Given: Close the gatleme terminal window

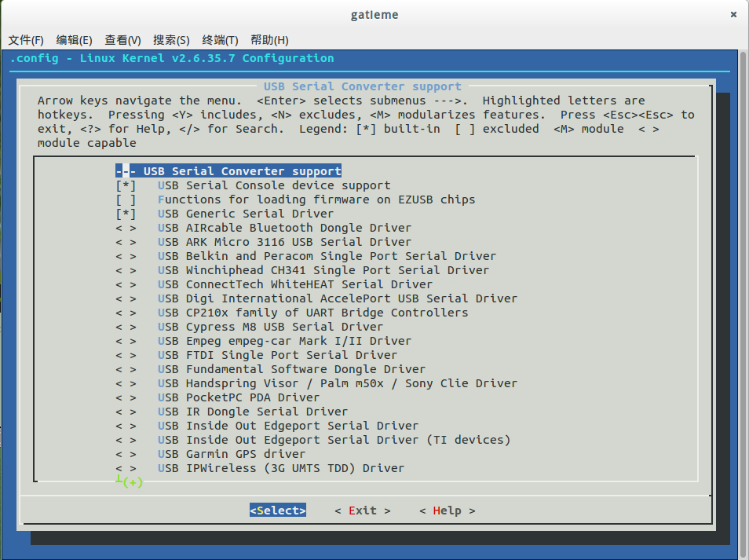Looking at the screenshot, I should 734,15.
